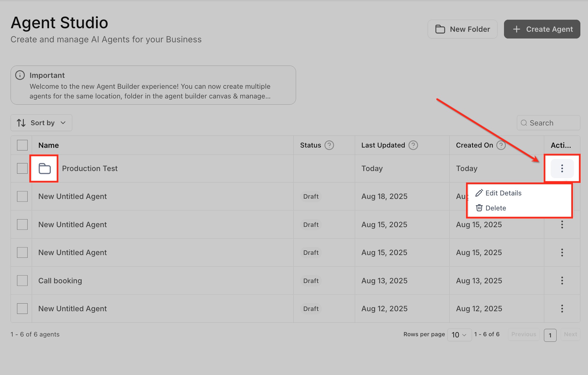Image resolution: width=588 pixels, height=375 pixels.
Task: Click the Last Updated help icon
Action: tap(413, 145)
